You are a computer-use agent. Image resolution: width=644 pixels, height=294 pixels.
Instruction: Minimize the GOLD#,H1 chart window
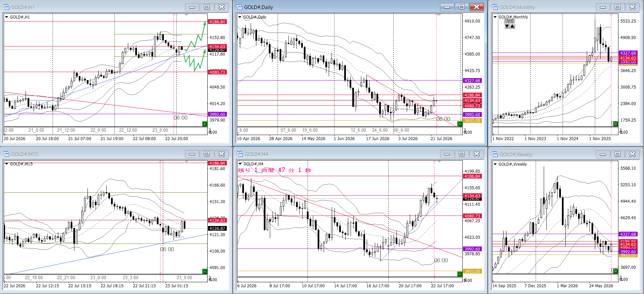point(192,7)
